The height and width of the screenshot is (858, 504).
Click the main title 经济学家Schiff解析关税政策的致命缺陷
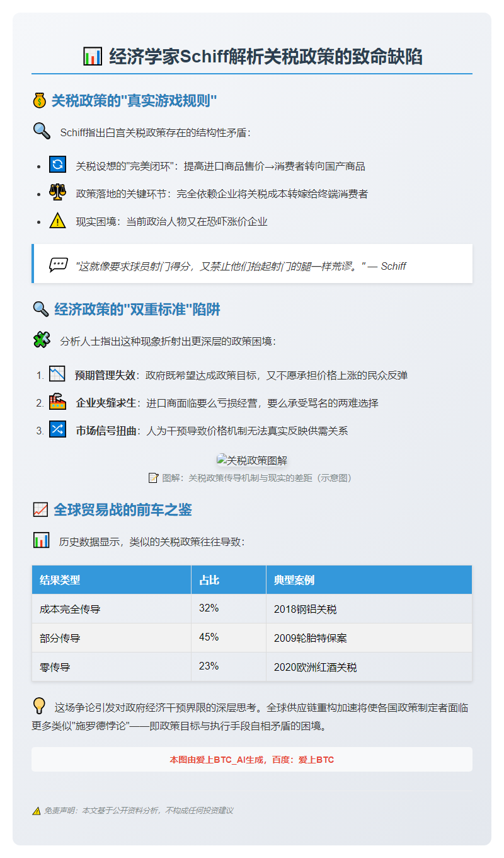[265, 57]
